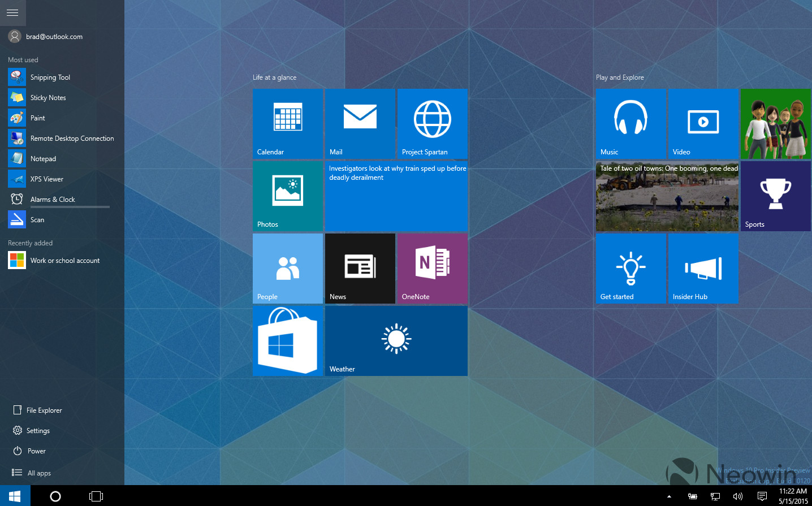Open Task View on the taskbar
The width and height of the screenshot is (812, 506).
(96, 496)
